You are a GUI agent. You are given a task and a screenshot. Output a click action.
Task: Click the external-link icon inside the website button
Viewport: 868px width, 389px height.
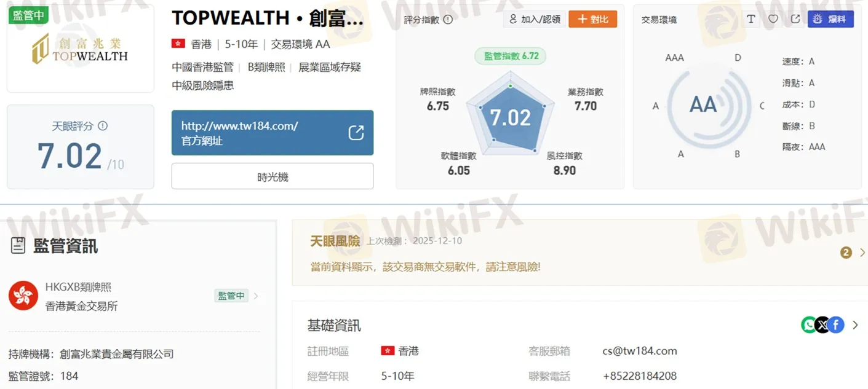(x=356, y=132)
